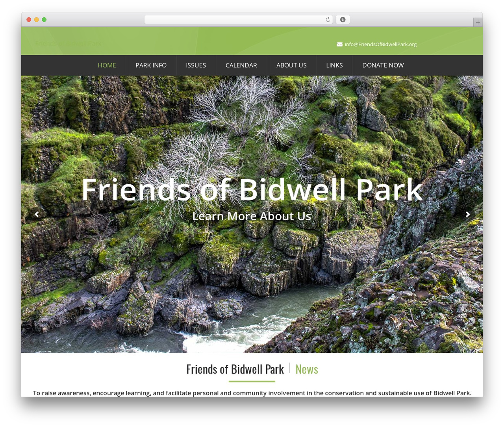Open the PARK INFO menu
Screen dimensions: 504x427
pyautogui.click(x=151, y=65)
